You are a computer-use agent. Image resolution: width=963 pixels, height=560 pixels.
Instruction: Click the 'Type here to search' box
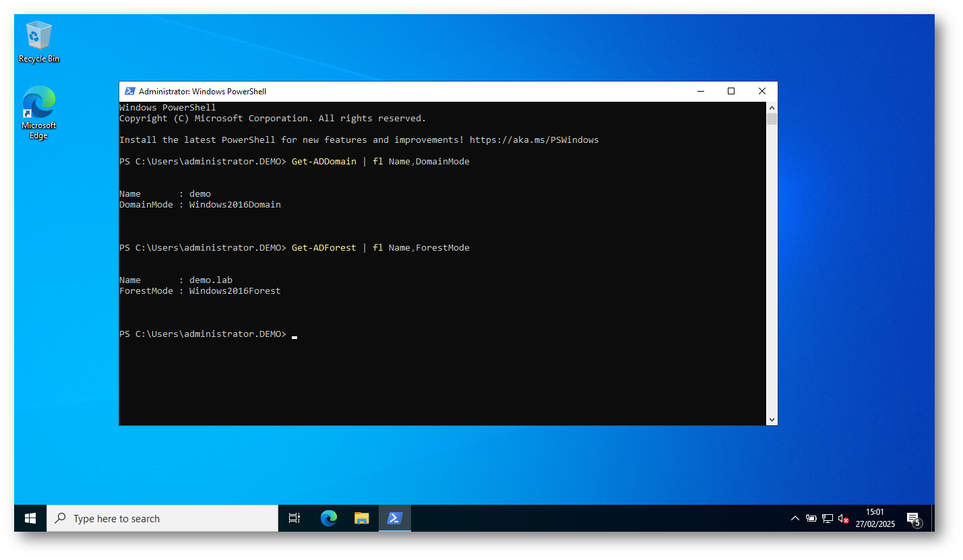point(162,518)
